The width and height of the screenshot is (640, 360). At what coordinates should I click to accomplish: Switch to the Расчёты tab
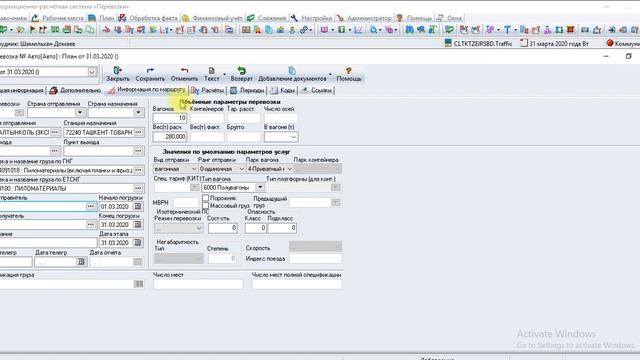coord(208,91)
